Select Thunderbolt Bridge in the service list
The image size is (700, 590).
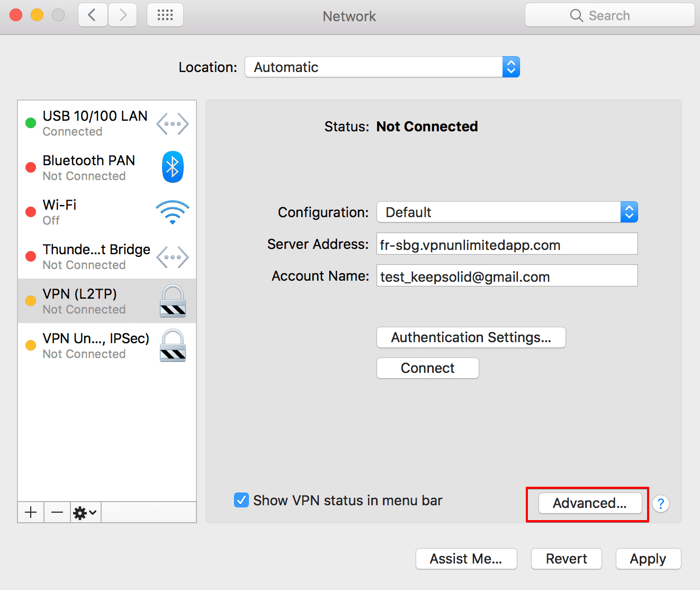point(96,256)
